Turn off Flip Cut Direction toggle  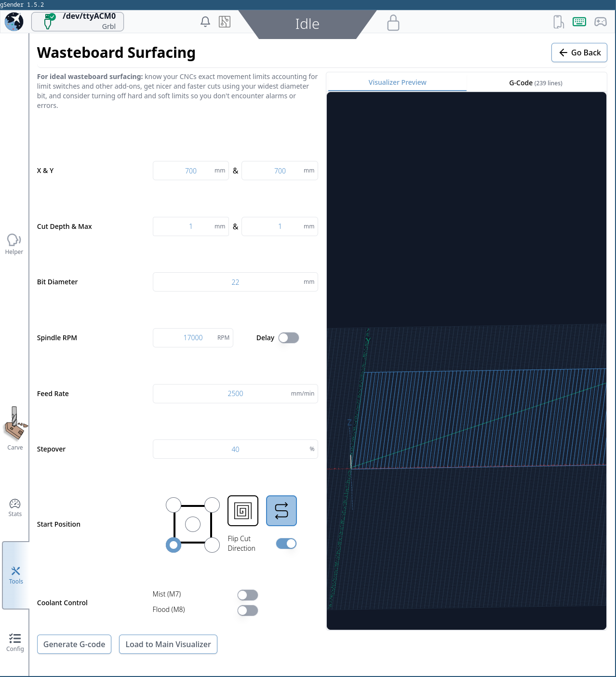point(286,544)
